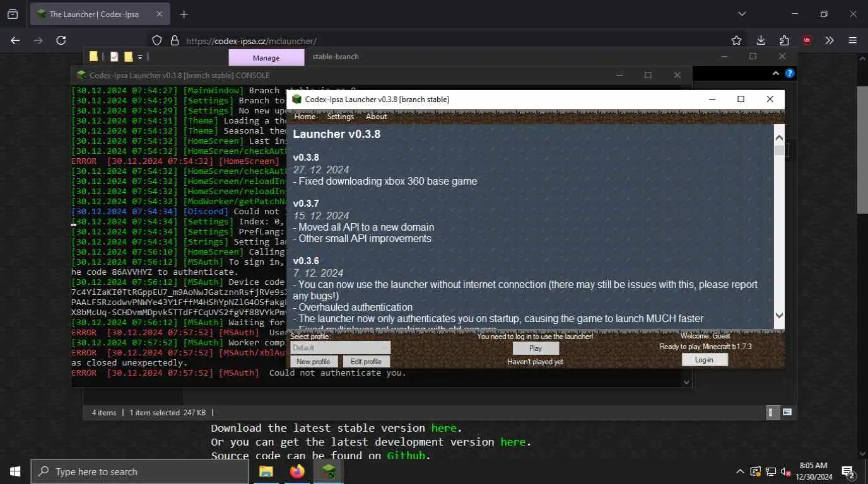Click '4 items' in Explorer status bar
This screenshot has height=484, width=868.
pos(104,413)
